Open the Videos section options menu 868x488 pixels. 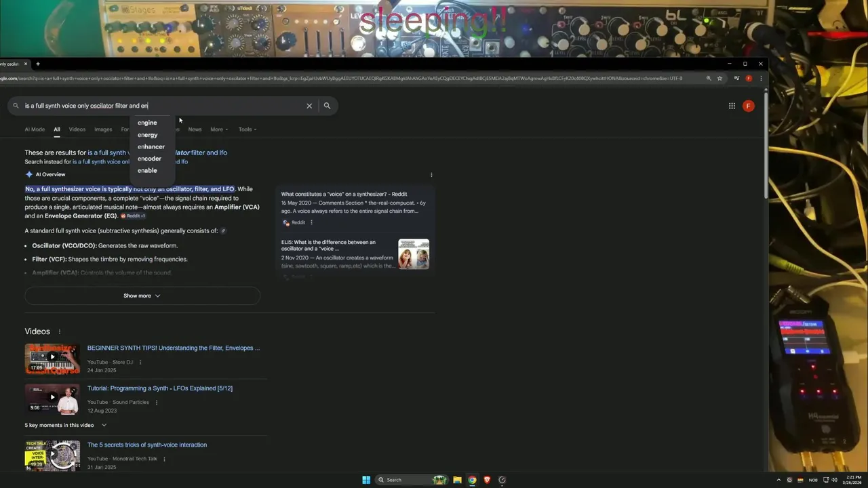59,331
